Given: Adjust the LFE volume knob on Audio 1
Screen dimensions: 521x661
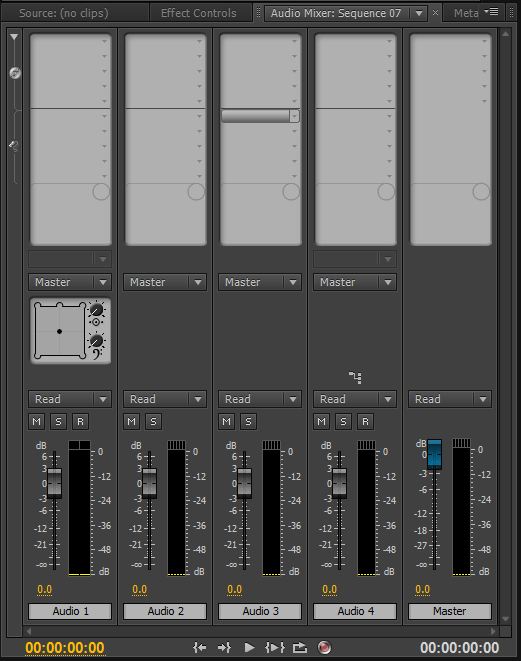Looking at the screenshot, I should [x=97, y=341].
